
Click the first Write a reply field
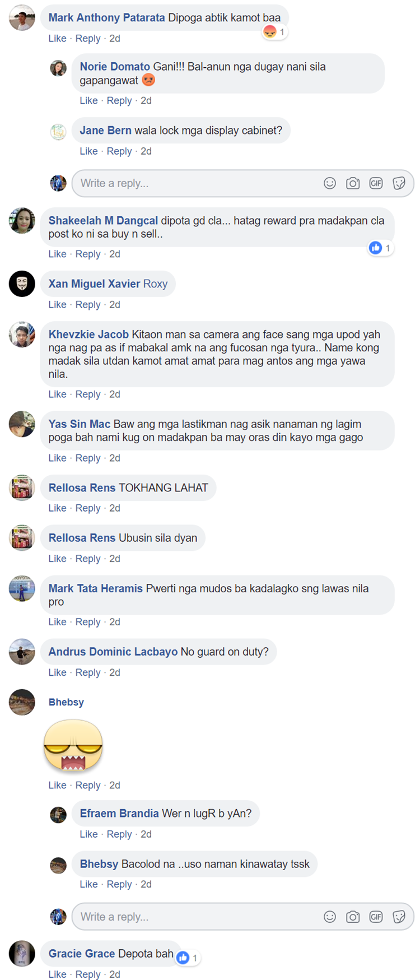(x=242, y=183)
